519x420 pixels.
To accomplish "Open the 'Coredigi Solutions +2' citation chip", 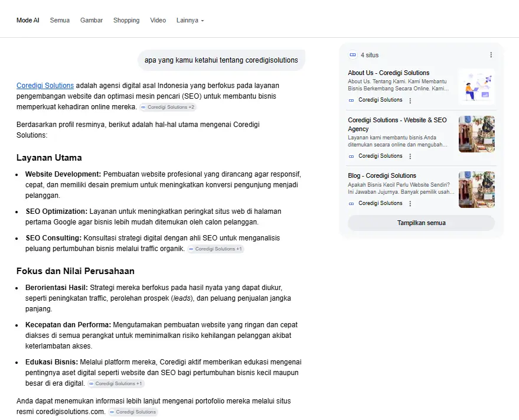I will click(168, 107).
